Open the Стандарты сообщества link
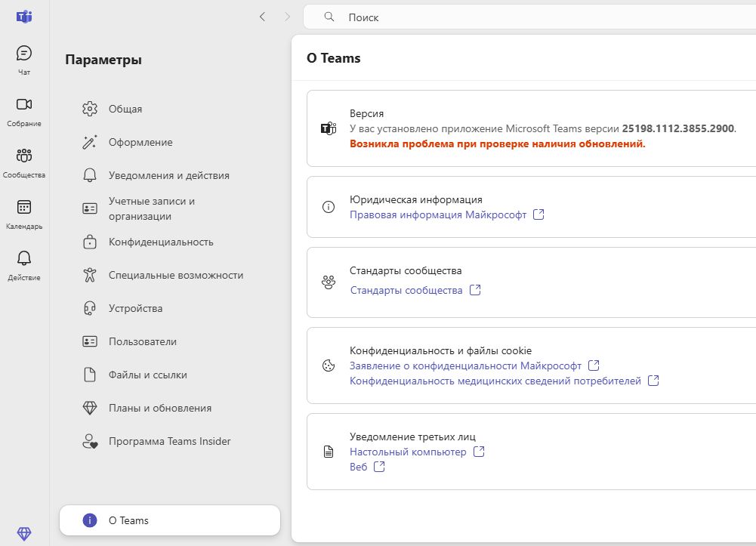 click(x=406, y=290)
